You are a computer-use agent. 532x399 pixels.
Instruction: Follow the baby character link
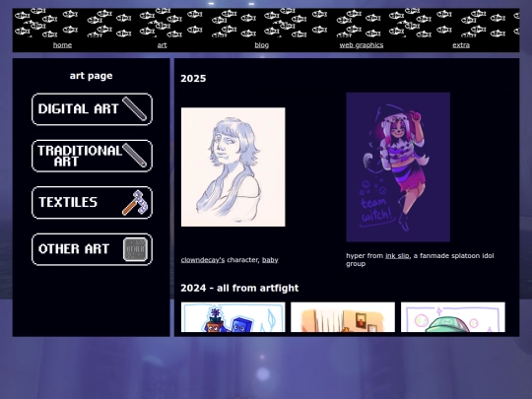[270, 260]
